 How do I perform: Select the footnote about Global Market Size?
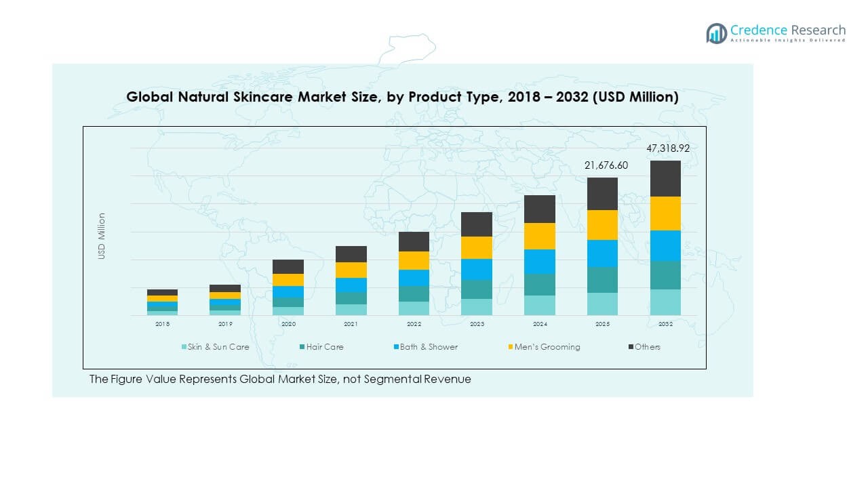[280, 380]
